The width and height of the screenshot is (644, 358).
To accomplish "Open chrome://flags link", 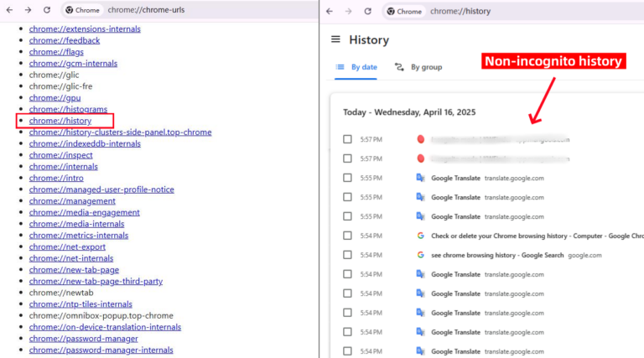I will (56, 52).
